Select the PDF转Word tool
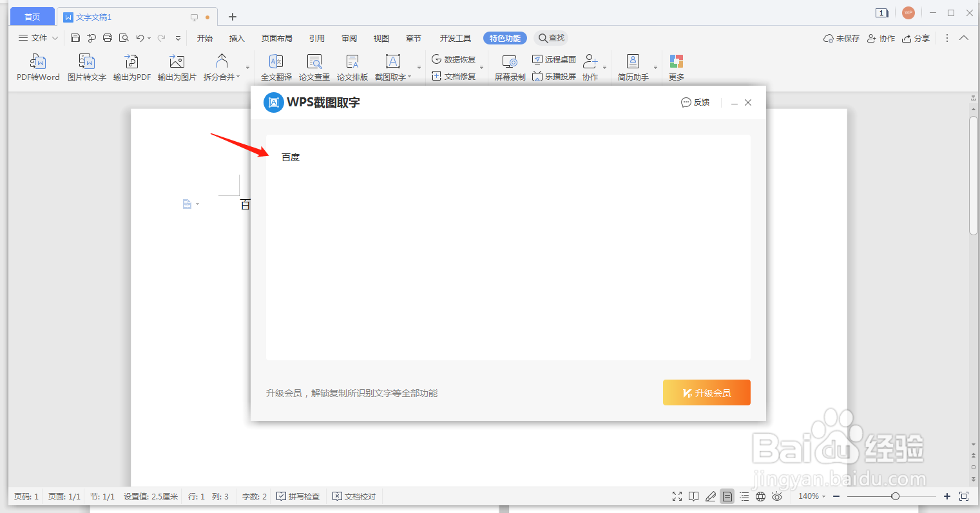The height and width of the screenshot is (513, 980). point(37,66)
